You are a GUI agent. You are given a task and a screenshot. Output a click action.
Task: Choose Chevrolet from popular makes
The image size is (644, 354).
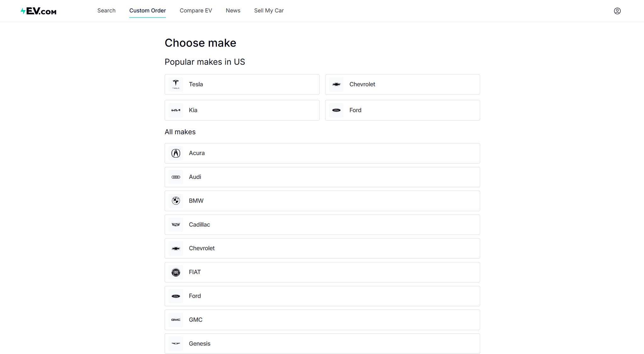click(402, 84)
